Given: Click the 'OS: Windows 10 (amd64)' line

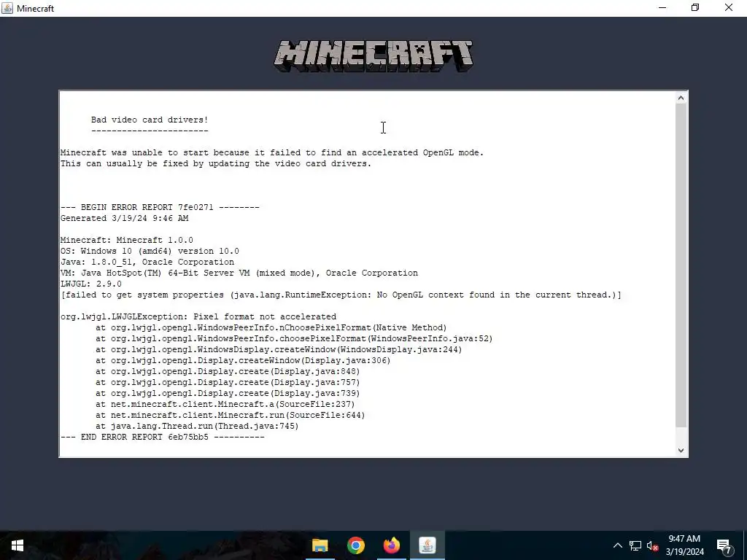Looking at the screenshot, I should [150, 251].
